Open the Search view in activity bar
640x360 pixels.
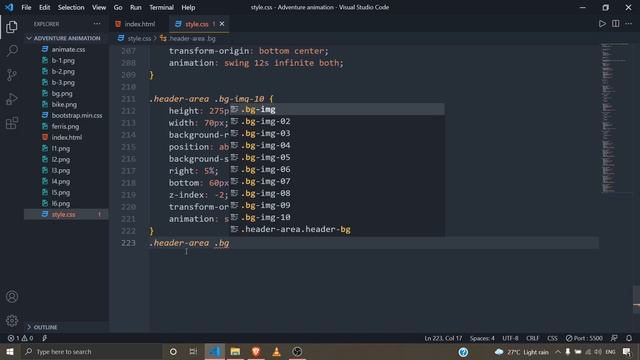coord(12,51)
